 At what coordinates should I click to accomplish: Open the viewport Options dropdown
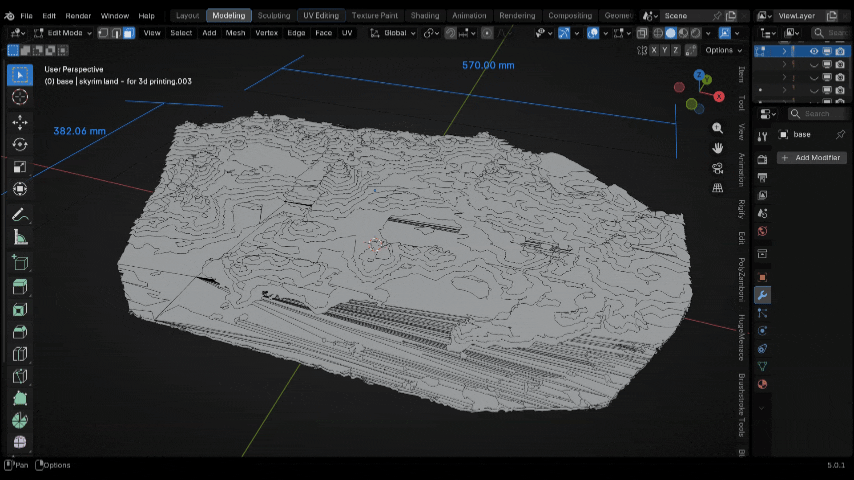(x=723, y=50)
